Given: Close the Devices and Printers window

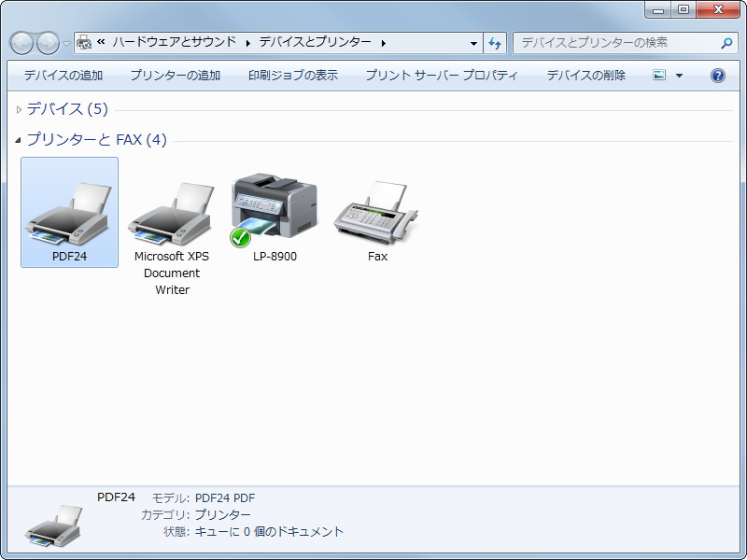Looking at the screenshot, I should tap(718, 9).
